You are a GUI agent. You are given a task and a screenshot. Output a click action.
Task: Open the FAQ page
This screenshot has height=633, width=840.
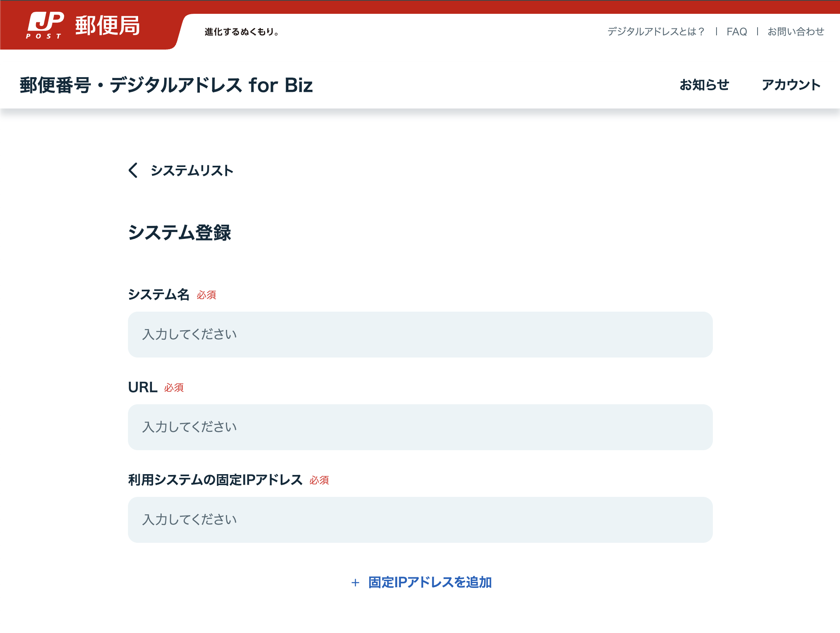[738, 31]
